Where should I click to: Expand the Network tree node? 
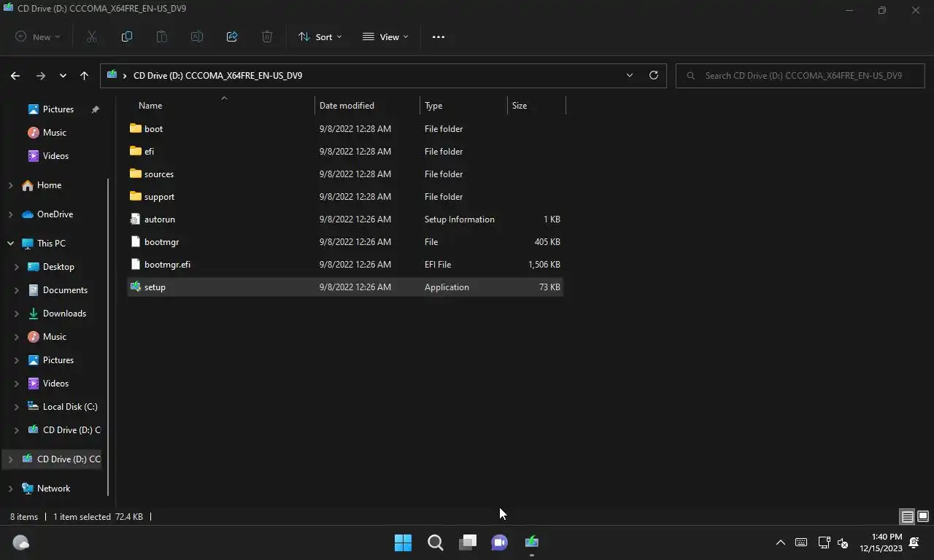10,489
